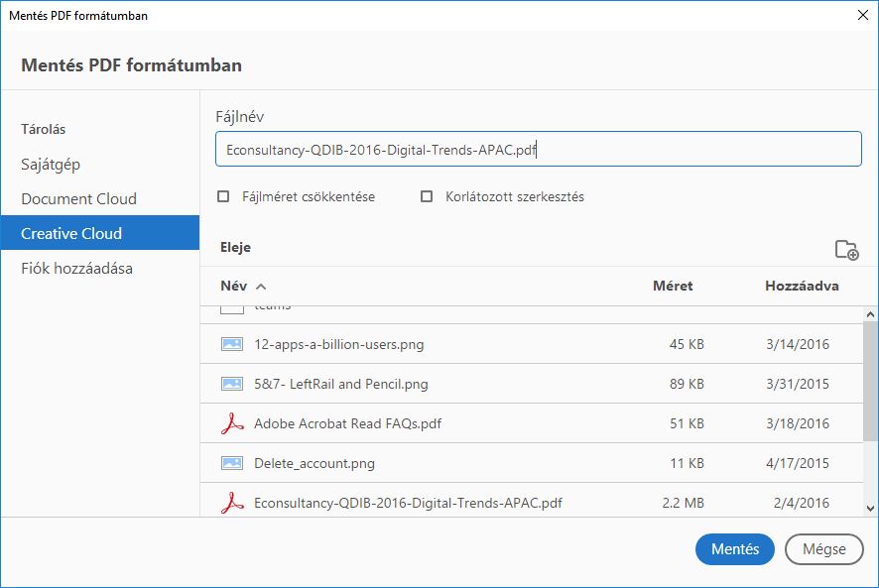879x588 pixels.
Task: Click the Fájlnév text field
Action: click(538, 150)
